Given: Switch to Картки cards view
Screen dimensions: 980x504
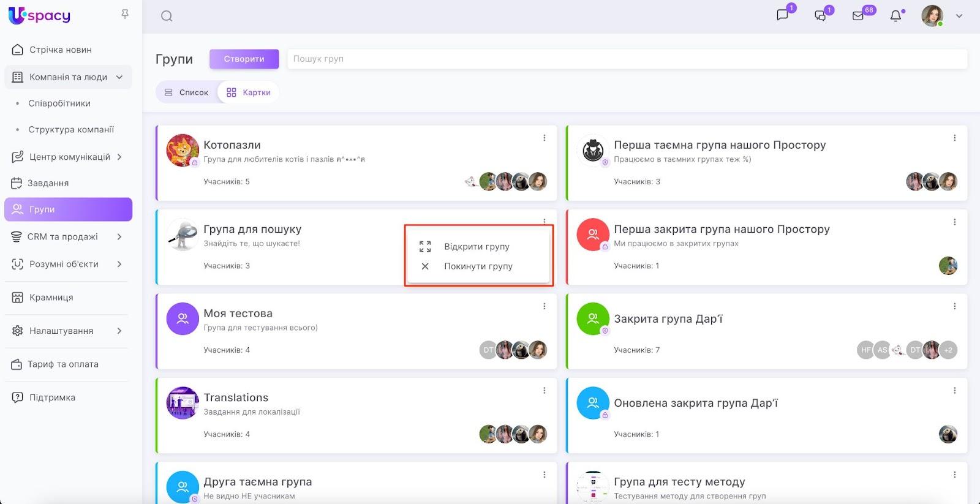Looking at the screenshot, I should (x=249, y=92).
